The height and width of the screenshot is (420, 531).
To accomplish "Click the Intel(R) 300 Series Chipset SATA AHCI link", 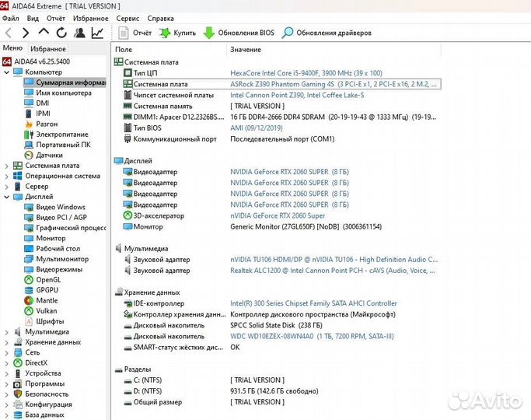I will tap(313, 303).
